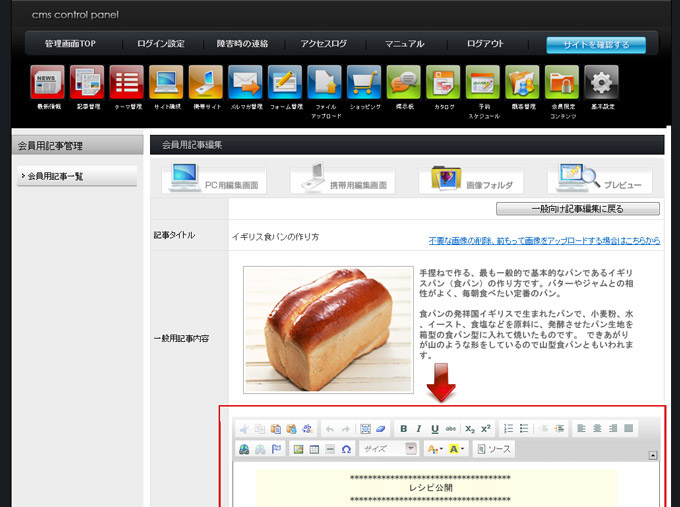Open the ショッピング cart icon
This screenshot has width=680, height=507.
(x=364, y=82)
